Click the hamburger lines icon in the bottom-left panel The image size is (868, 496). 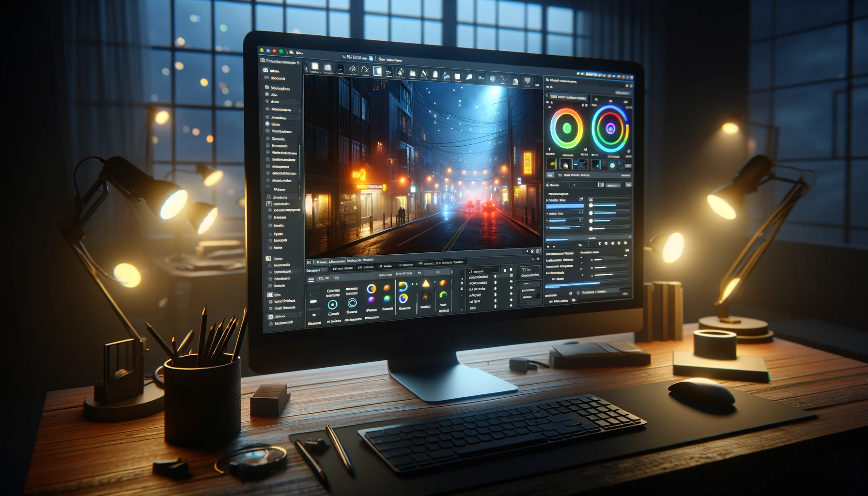[x=311, y=280]
